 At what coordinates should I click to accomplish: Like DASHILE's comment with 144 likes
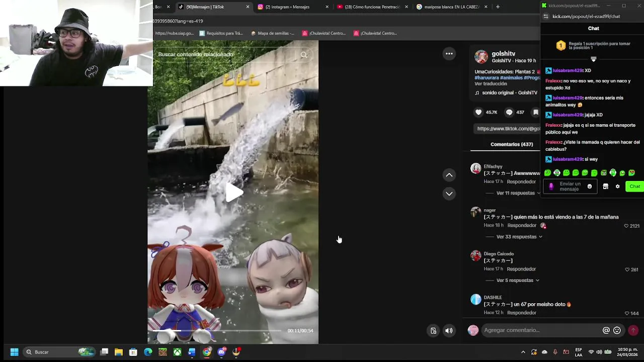[x=627, y=314]
